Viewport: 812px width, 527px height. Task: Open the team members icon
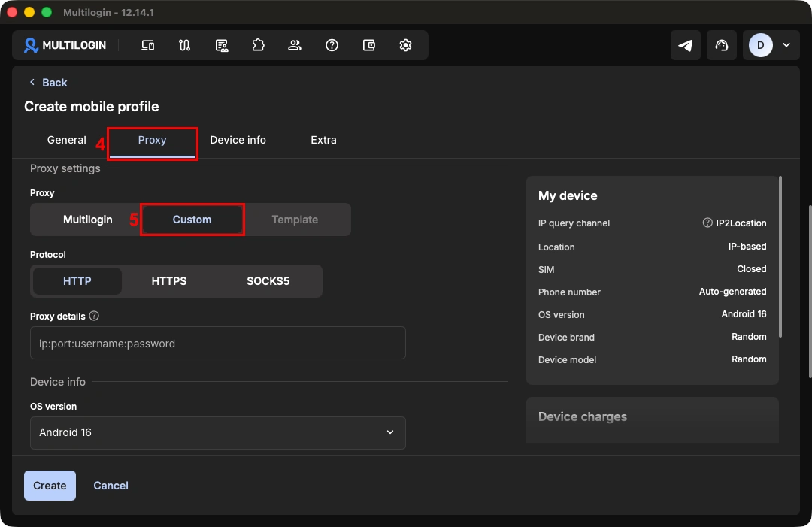[x=295, y=46]
